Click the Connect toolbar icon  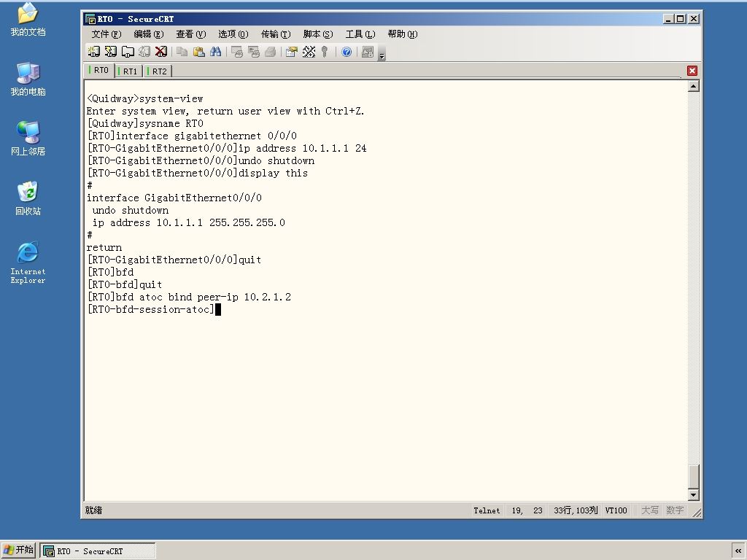pos(94,52)
